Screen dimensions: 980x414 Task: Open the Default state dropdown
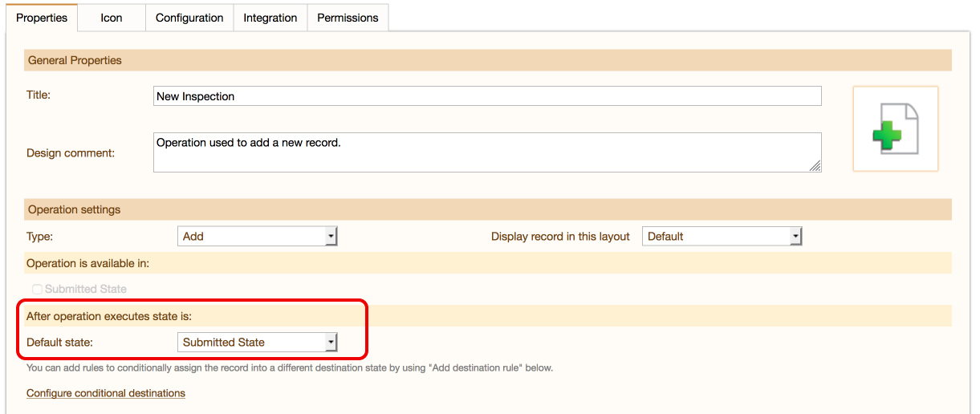[257, 342]
